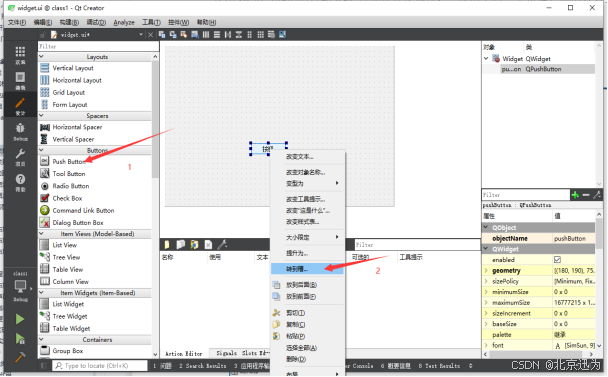Expand the sizePolicy property row

click(486, 281)
